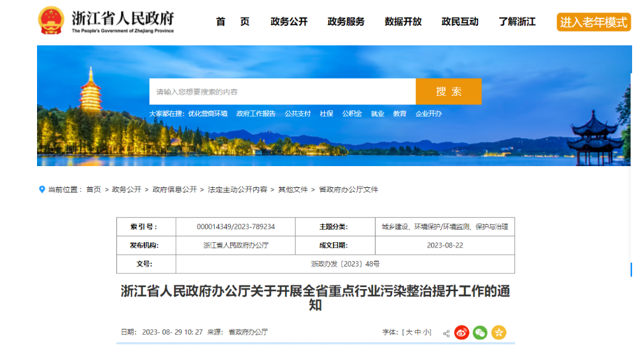
Task: Share article to Weibo
Action: coord(462,332)
